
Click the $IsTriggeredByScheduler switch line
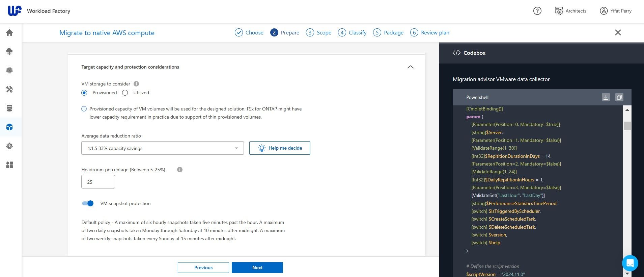506,211
